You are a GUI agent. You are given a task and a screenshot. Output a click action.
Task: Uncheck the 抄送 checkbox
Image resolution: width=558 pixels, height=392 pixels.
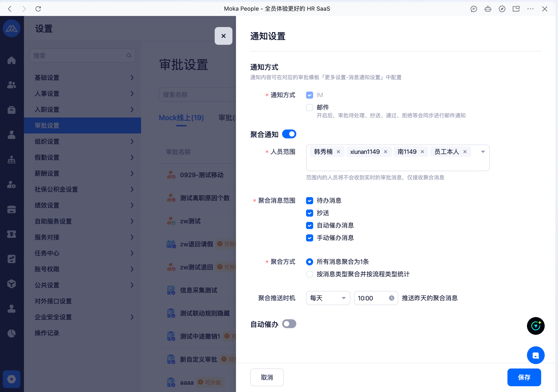click(309, 213)
